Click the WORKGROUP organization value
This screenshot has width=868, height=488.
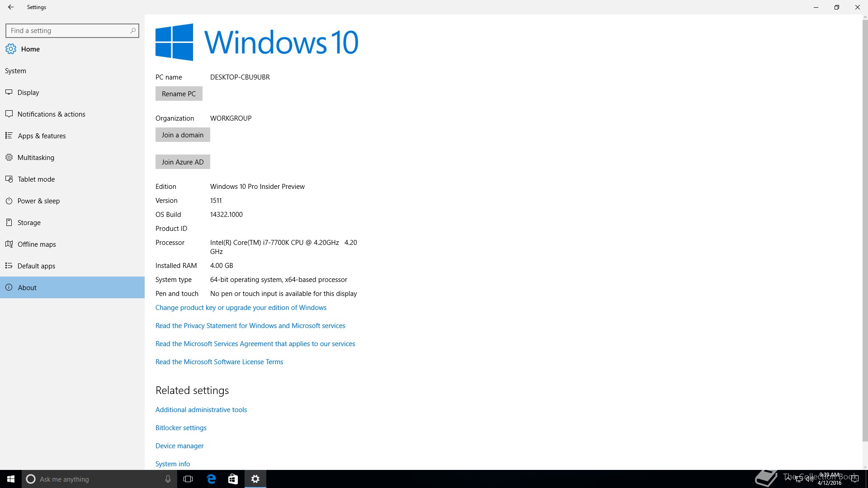[231, 118]
